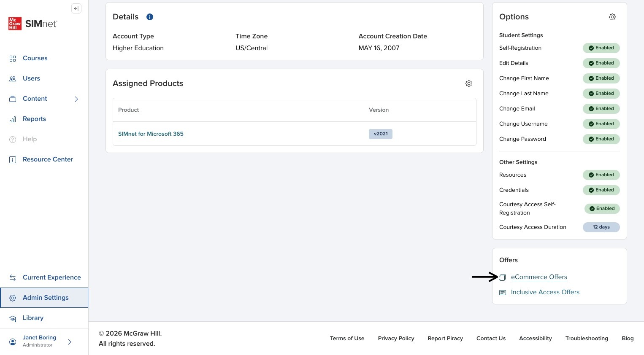The width and height of the screenshot is (644, 355).
Task: Click the Resource Center info icon
Action: 13,160
